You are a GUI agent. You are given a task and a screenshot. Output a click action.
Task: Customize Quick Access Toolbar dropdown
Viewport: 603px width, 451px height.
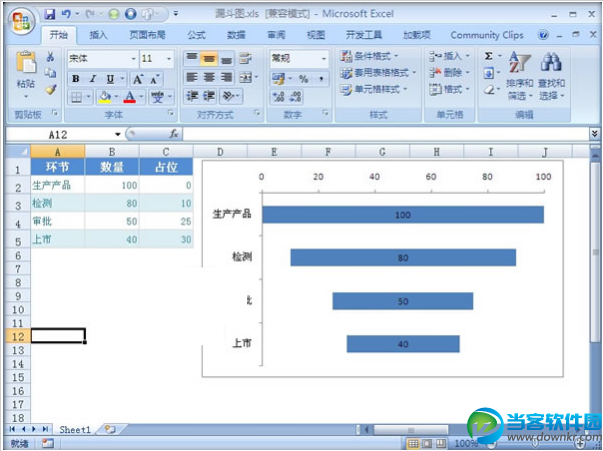point(176,13)
